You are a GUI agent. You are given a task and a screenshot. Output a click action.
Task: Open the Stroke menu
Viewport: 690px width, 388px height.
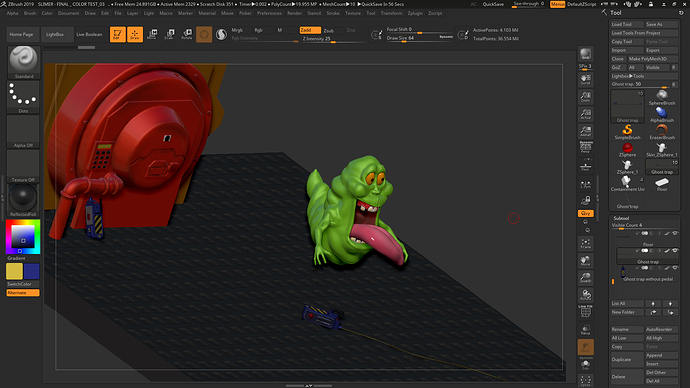coord(333,13)
